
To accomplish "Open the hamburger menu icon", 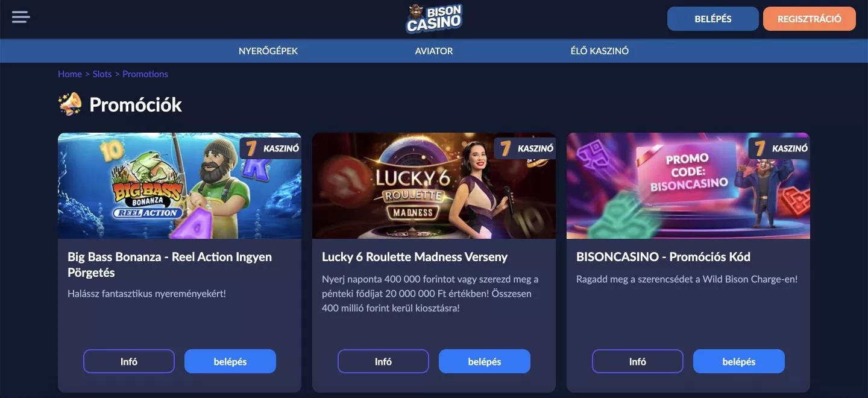I will pyautogui.click(x=21, y=17).
